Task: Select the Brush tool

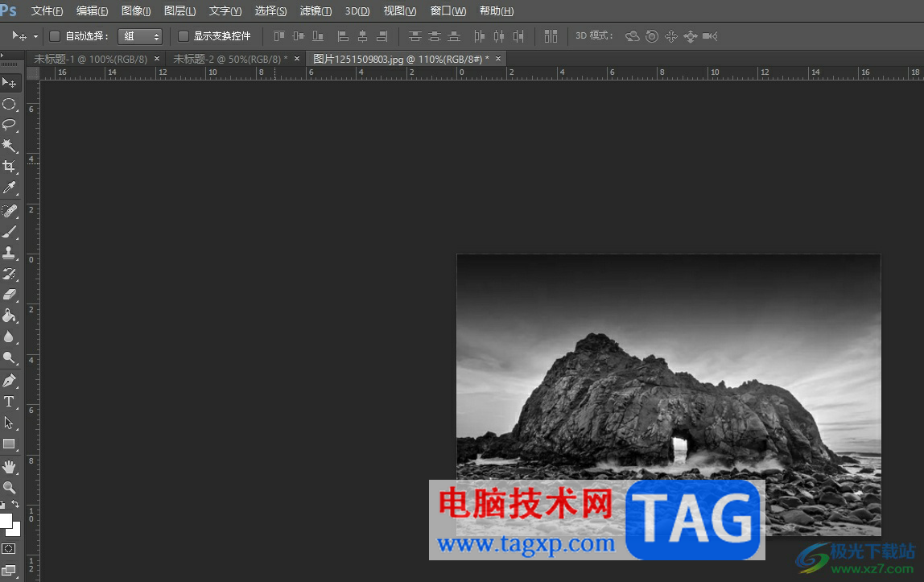Action: coord(9,232)
